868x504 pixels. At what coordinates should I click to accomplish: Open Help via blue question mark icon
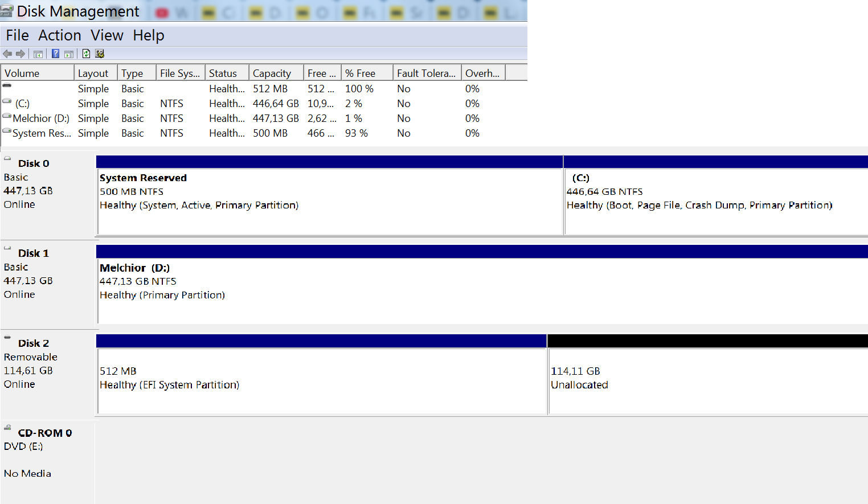[55, 54]
